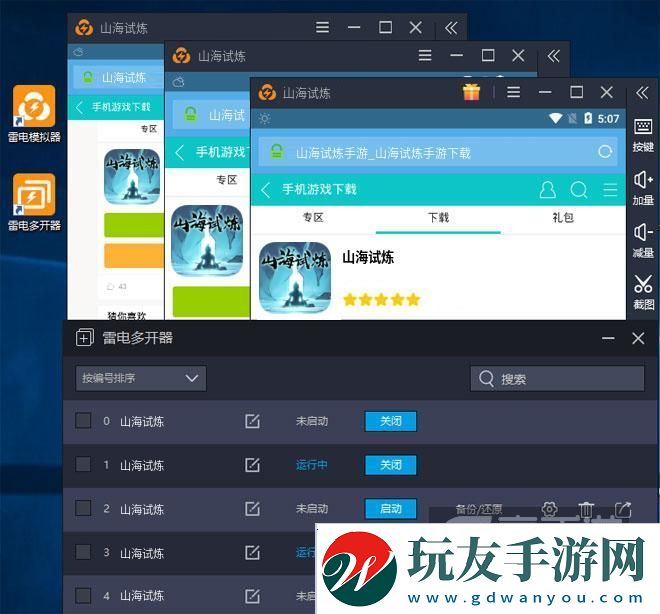660x614 pixels.
Task: Click 启动 button for instance 2
Action: (x=391, y=509)
